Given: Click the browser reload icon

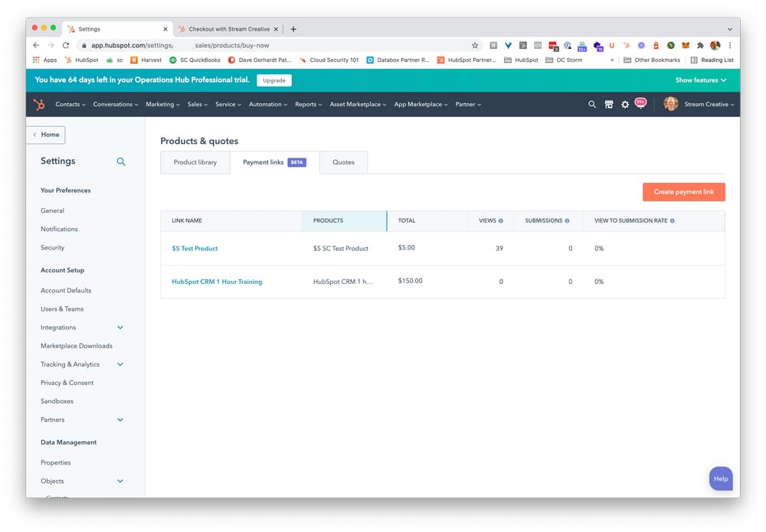Looking at the screenshot, I should [x=64, y=45].
